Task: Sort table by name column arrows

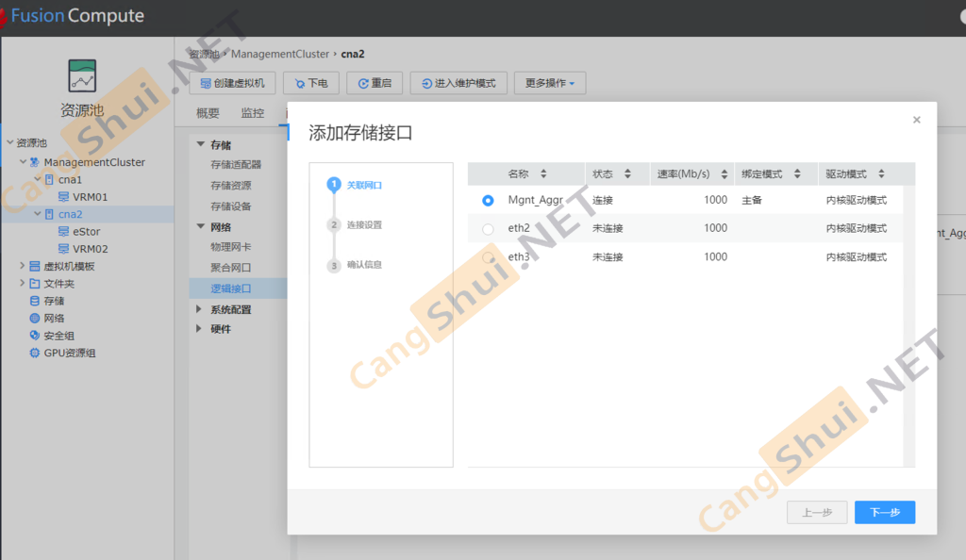Action: pyautogui.click(x=543, y=173)
